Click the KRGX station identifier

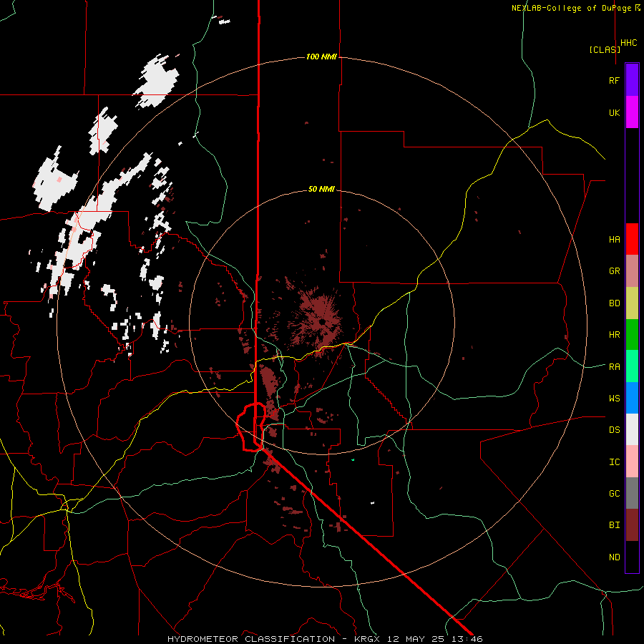tap(368, 639)
